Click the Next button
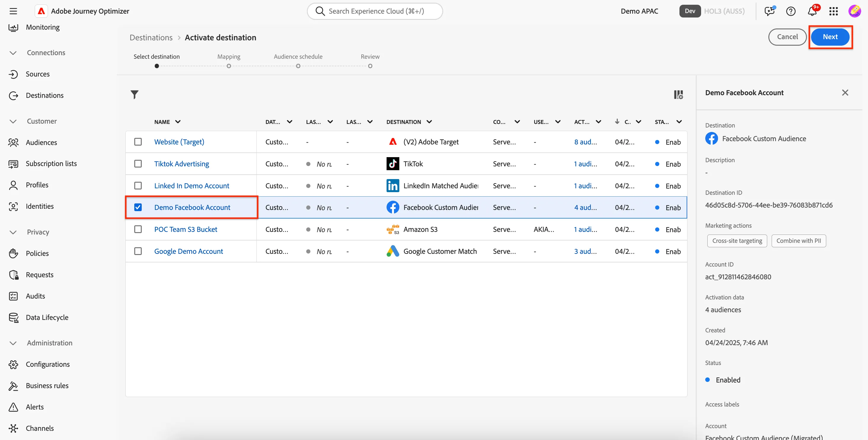868x440 pixels. 830,37
